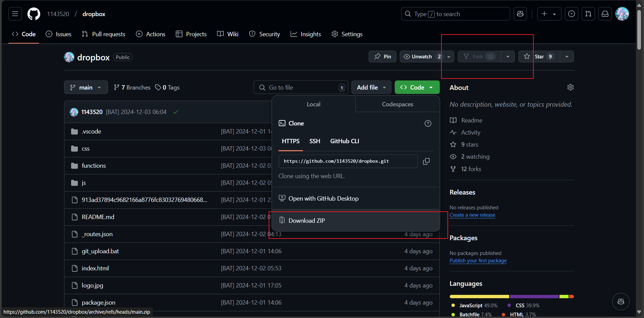Image resolution: width=644 pixels, height=318 pixels.
Task: Click Download ZIP
Action: coord(356,221)
